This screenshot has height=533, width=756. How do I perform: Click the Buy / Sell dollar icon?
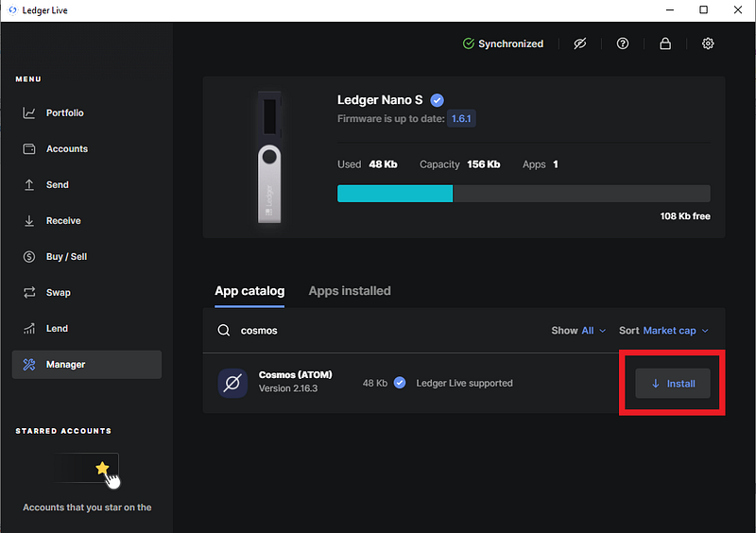click(29, 257)
